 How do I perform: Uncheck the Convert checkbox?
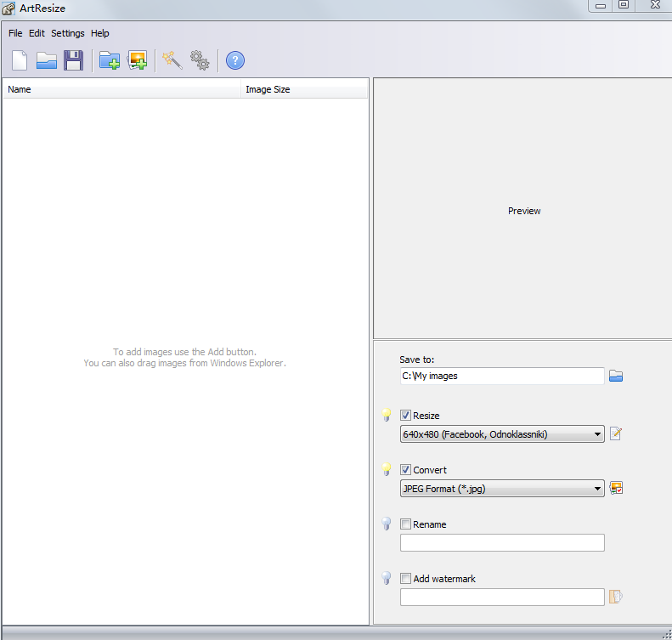pyautogui.click(x=405, y=470)
